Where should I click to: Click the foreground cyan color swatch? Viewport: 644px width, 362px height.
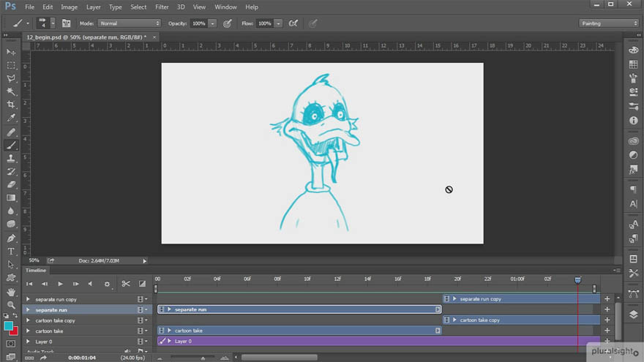point(8,326)
